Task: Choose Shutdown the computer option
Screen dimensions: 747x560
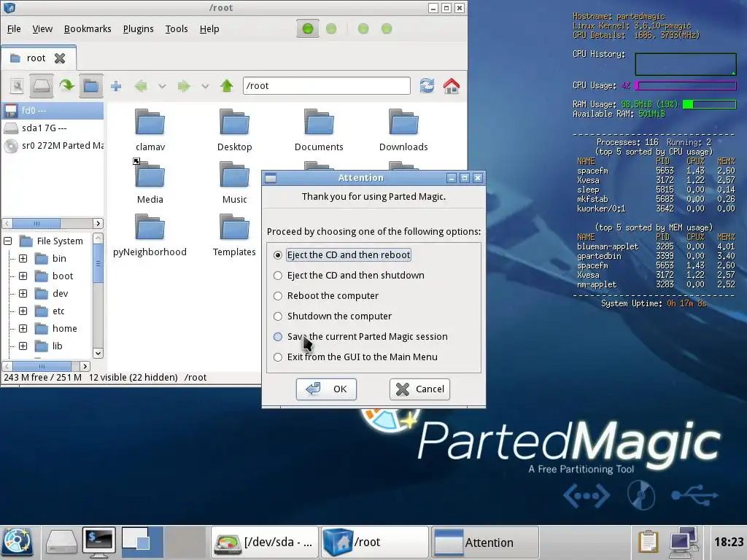Action: 333,316
